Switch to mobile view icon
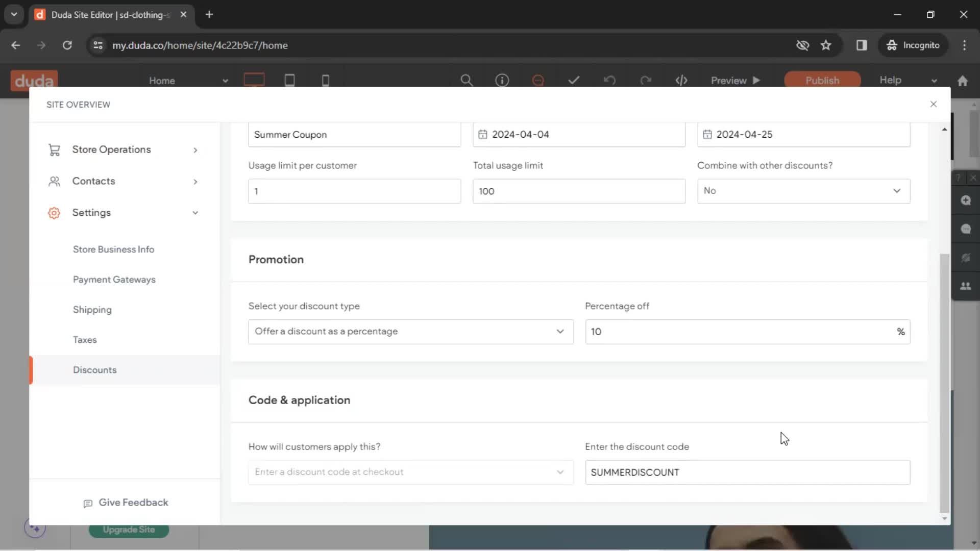980x551 pixels. 325,80
